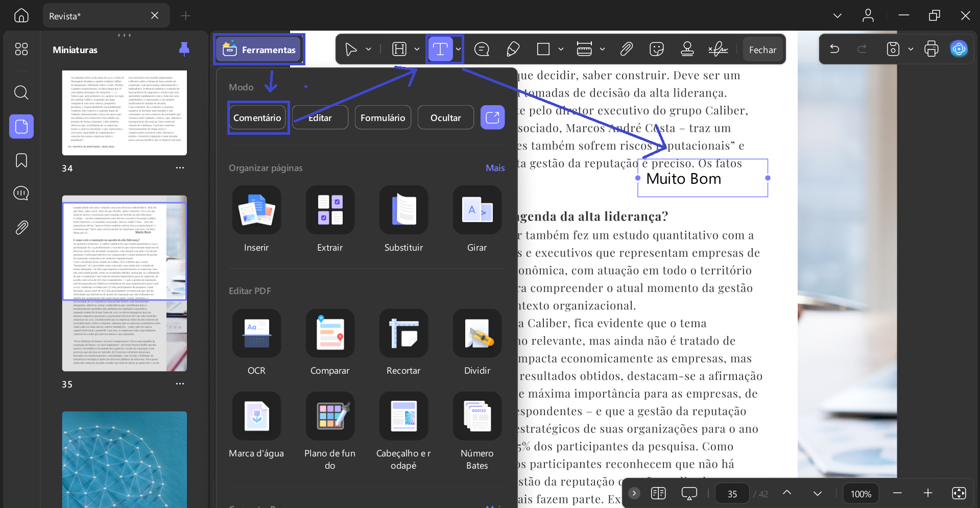This screenshot has height=508, width=980.
Task: Save the document
Action: point(893,50)
